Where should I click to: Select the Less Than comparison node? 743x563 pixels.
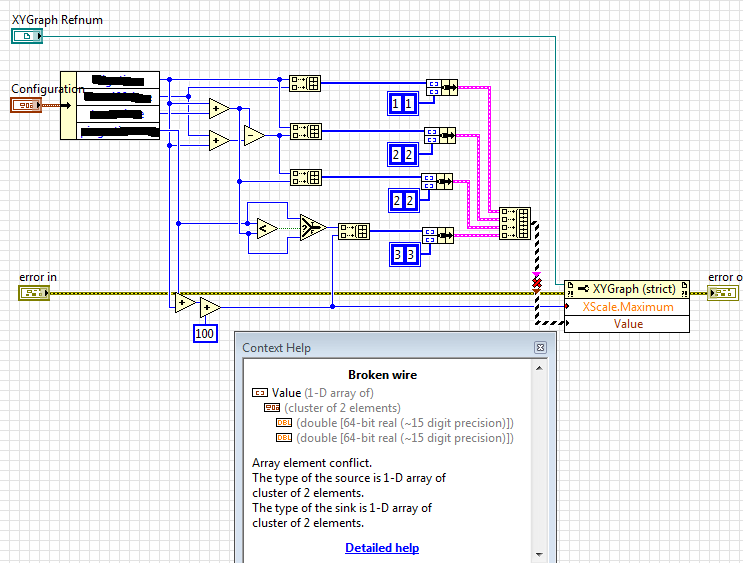pyautogui.click(x=266, y=230)
